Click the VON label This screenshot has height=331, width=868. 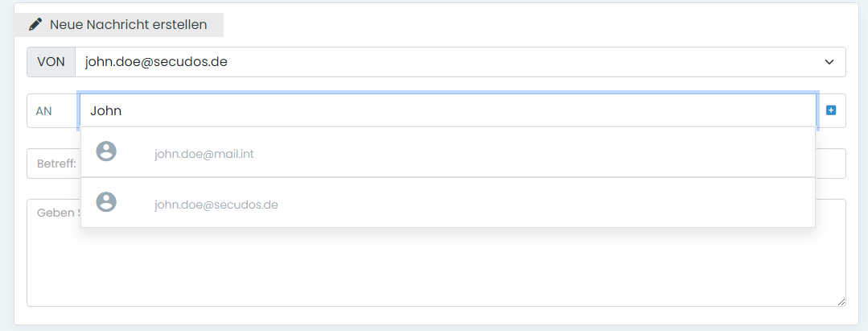tap(51, 62)
